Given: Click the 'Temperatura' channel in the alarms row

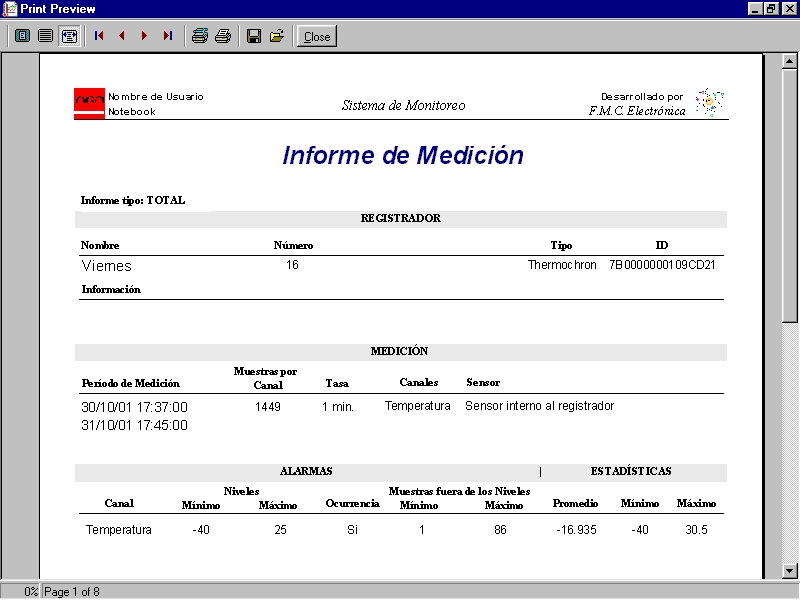Looking at the screenshot, I should click(x=119, y=530).
